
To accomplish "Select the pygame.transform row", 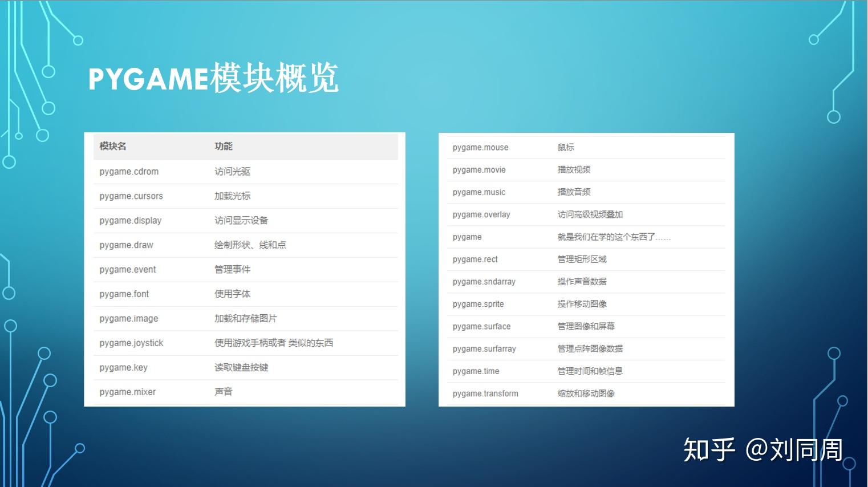I will 485,393.
